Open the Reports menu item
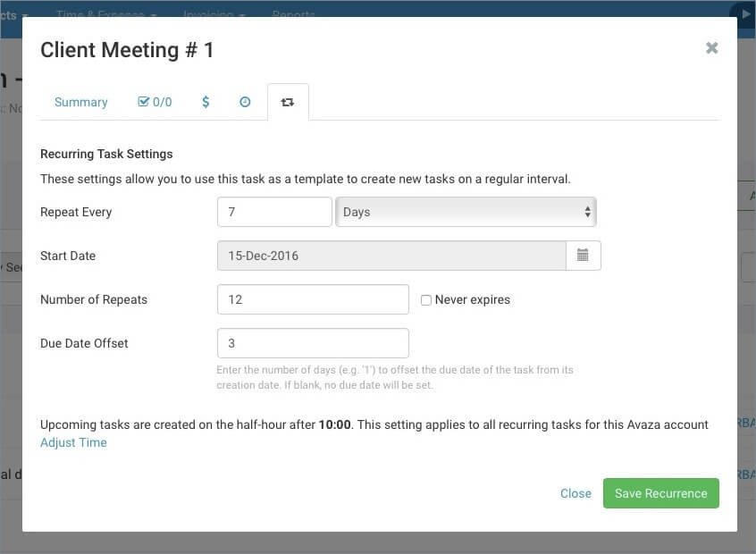 pos(293,14)
